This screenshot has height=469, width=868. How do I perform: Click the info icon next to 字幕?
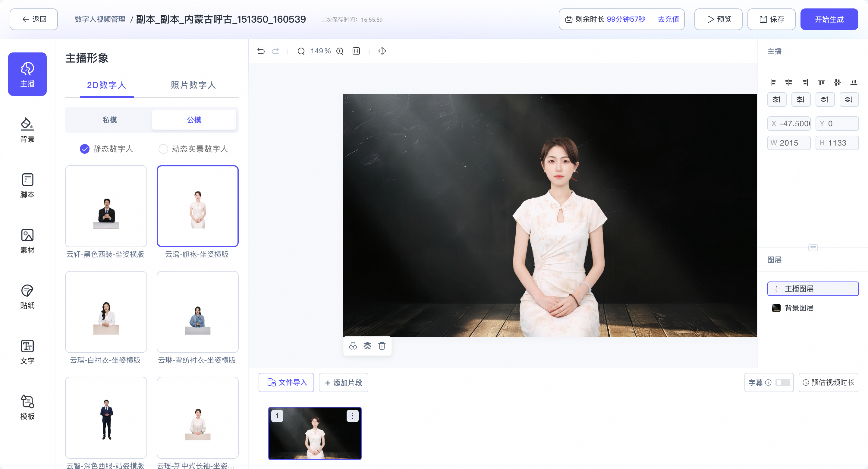pyautogui.click(x=768, y=382)
